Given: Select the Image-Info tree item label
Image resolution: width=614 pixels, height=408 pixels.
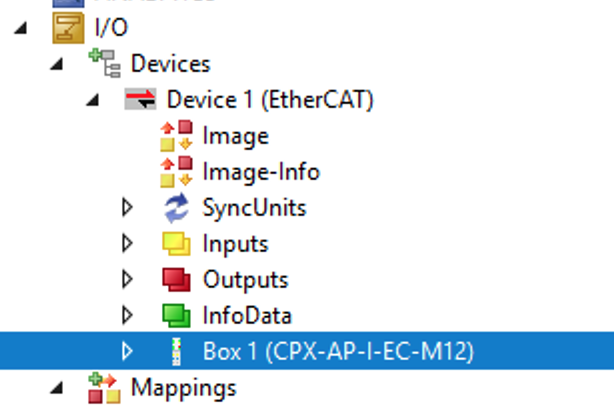Looking at the screenshot, I should tap(261, 172).
